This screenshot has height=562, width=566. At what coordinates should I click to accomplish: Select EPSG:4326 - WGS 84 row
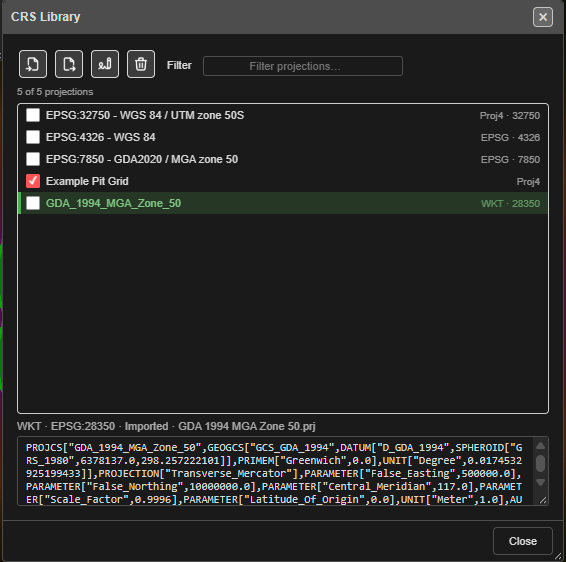[283, 137]
